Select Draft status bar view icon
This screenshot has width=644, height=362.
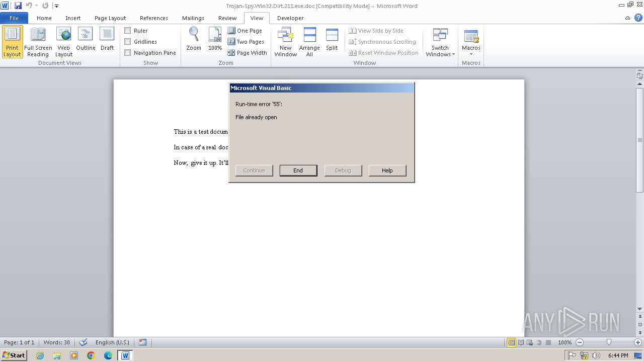click(547, 342)
